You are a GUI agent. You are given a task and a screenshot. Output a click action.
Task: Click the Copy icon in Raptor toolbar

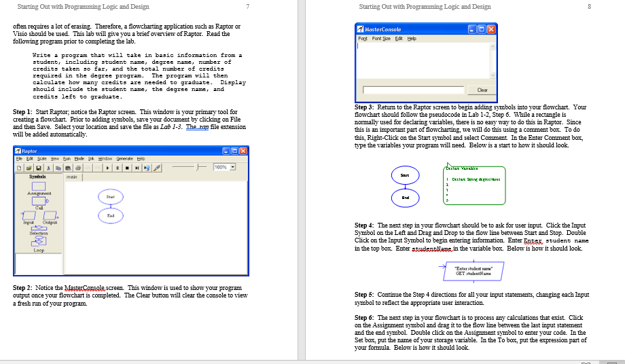point(58,168)
